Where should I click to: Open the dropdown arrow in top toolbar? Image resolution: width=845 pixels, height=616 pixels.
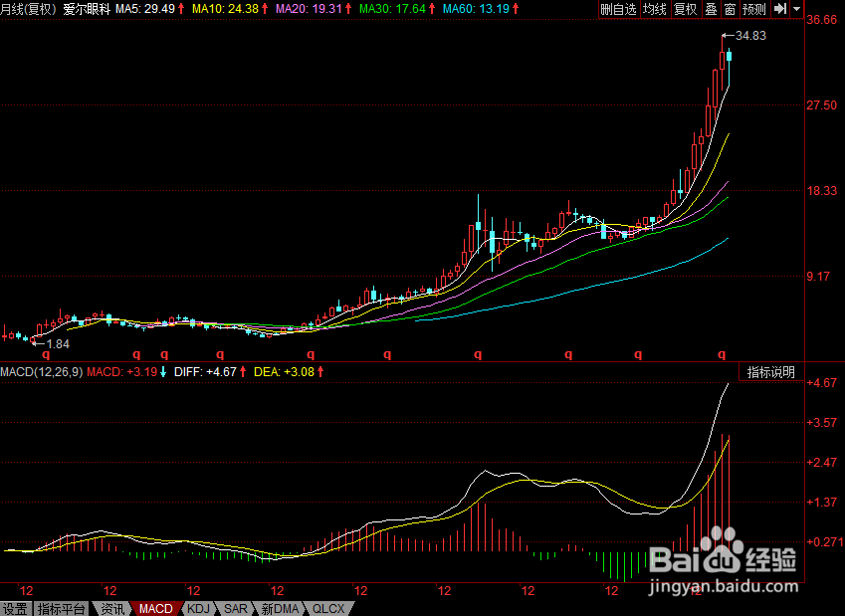[796, 9]
